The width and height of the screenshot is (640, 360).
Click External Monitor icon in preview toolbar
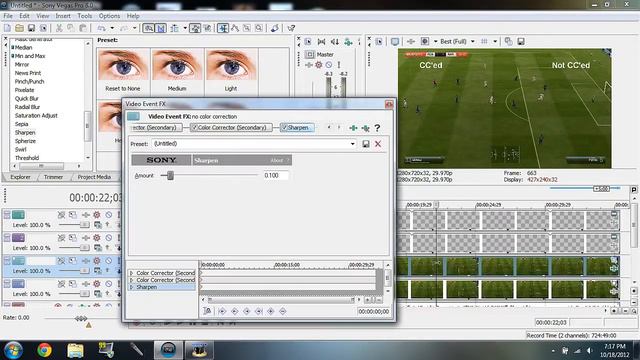pyautogui.click(x=395, y=41)
